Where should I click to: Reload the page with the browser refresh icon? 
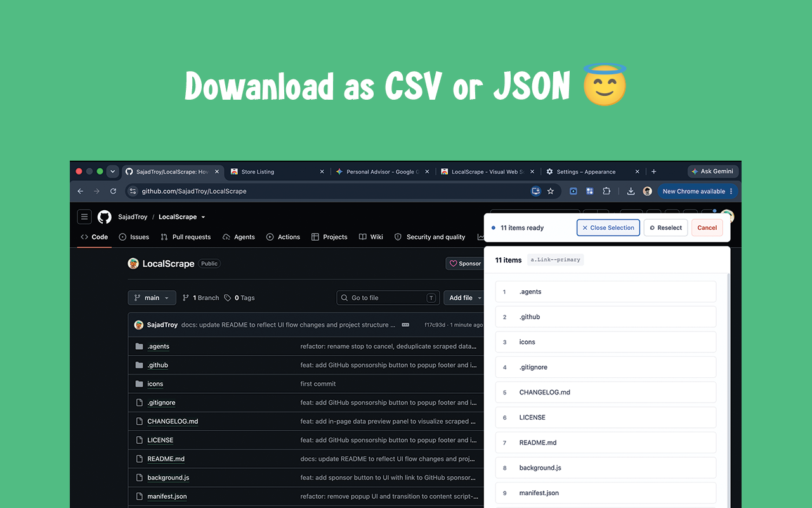point(113,191)
